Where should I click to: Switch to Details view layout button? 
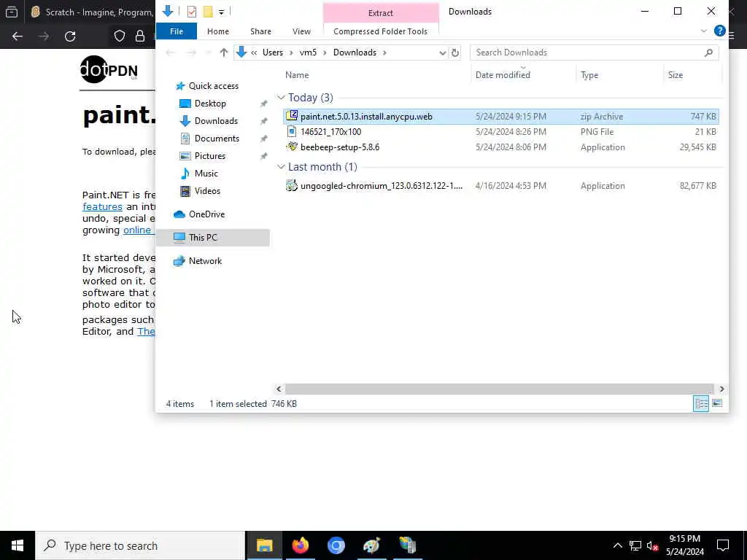pyautogui.click(x=701, y=403)
